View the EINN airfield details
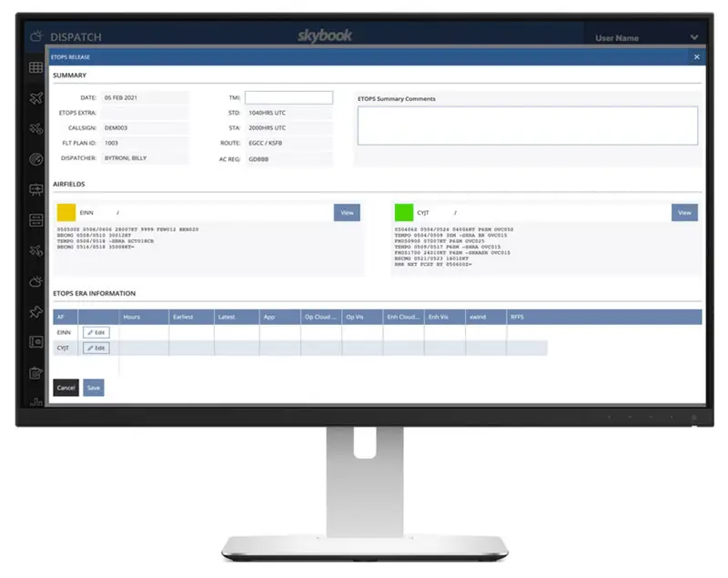Image resolution: width=728 pixels, height=578 pixels. tap(347, 212)
